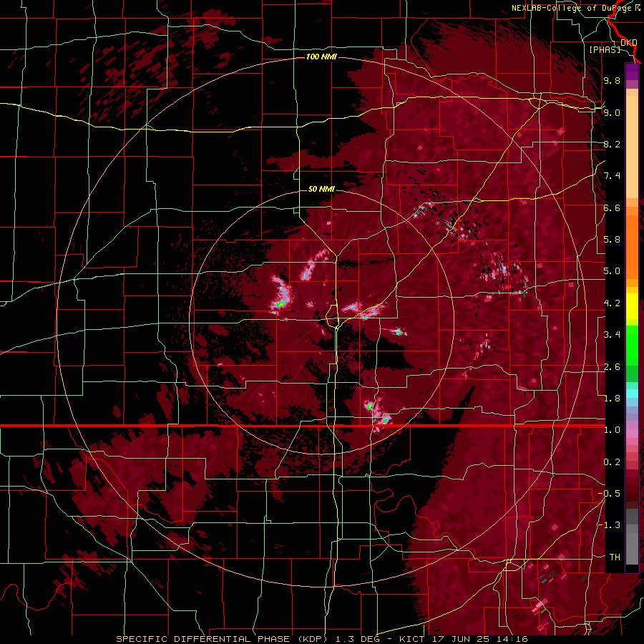Click the DKD label above the scale
Screen dimensions: 644x644
[x=628, y=43]
